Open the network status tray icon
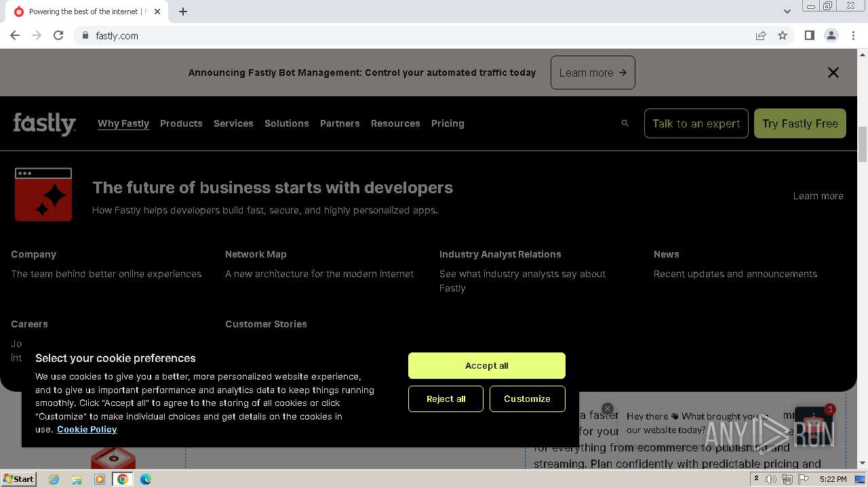 coord(787,479)
